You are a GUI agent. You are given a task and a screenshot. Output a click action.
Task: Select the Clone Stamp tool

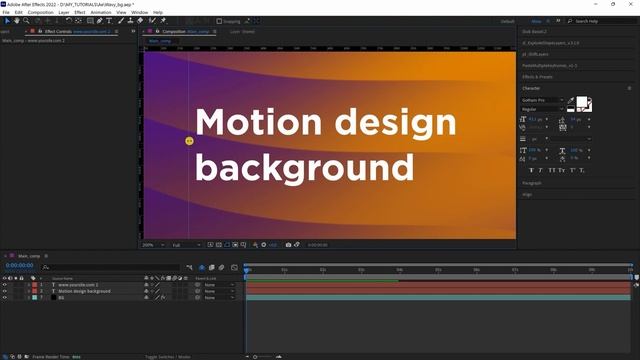[x=130, y=21]
